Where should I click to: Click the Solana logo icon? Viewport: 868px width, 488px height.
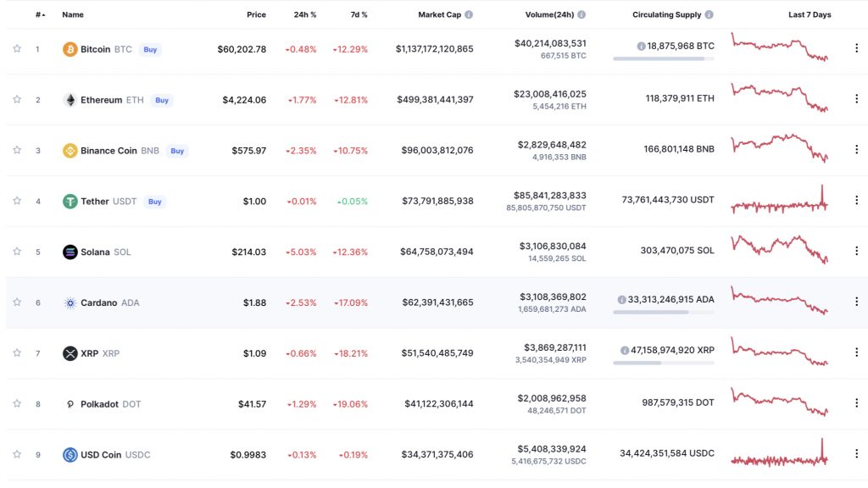point(70,252)
